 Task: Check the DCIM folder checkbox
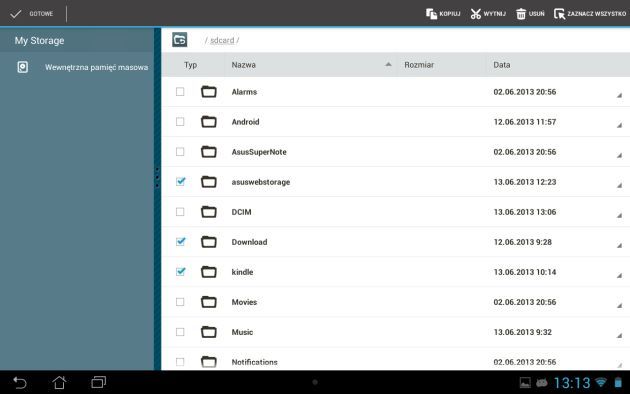click(x=180, y=212)
